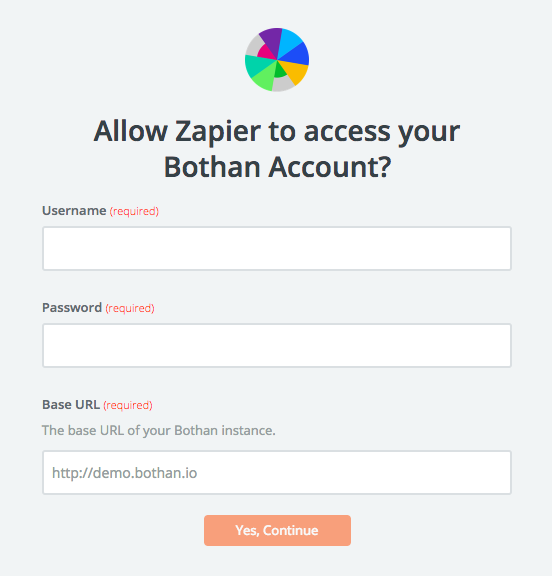The image size is (552, 576).
Task: Click the Base URL field label
Action: tap(71, 404)
